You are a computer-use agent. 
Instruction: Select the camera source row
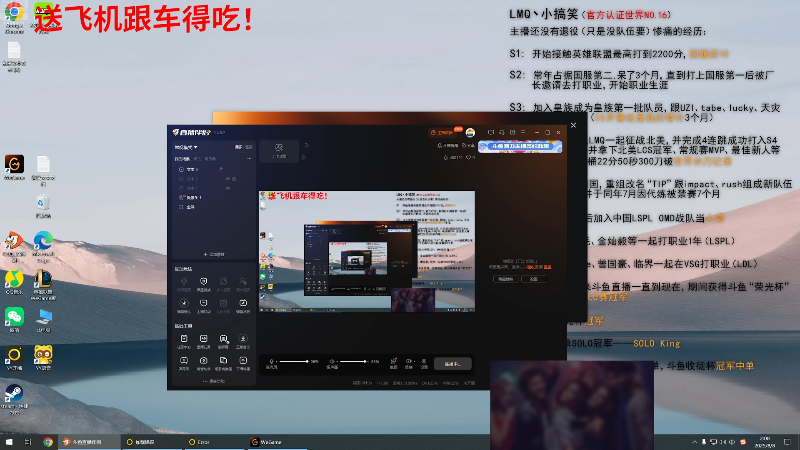point(212,197)
